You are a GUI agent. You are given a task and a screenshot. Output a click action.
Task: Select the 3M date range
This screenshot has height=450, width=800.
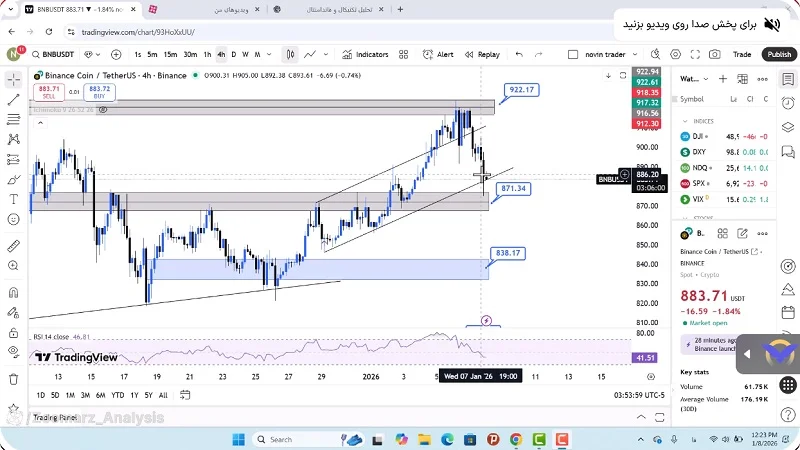pyautogui.click(x=87, y=395)
